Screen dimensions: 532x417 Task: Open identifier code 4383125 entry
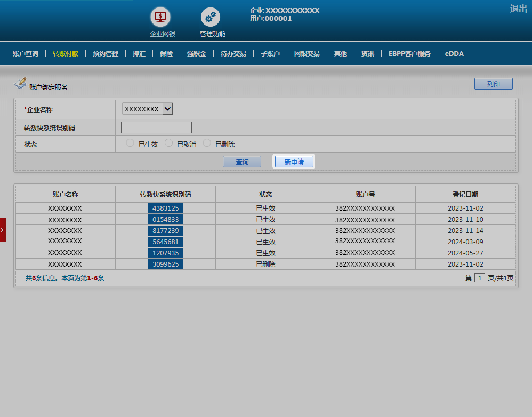click(x=165, y=208)
